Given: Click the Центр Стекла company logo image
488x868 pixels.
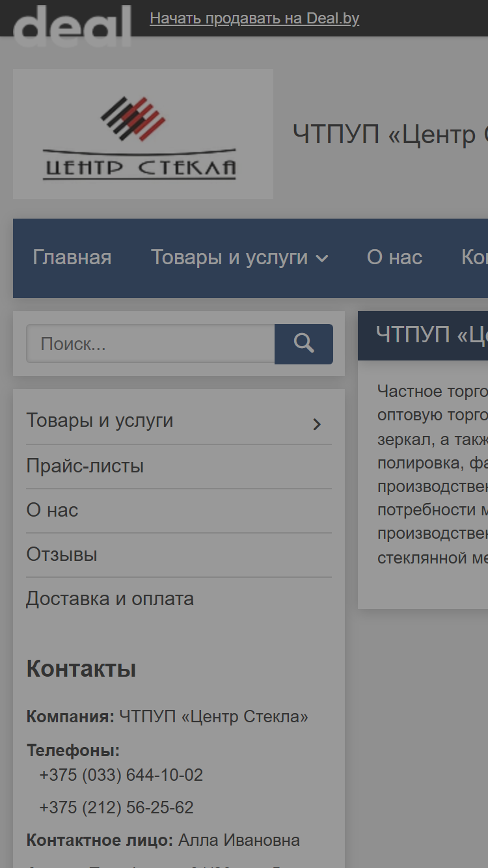Looking at the screenshot, I should pyautogui.click(x=143, y=134).
